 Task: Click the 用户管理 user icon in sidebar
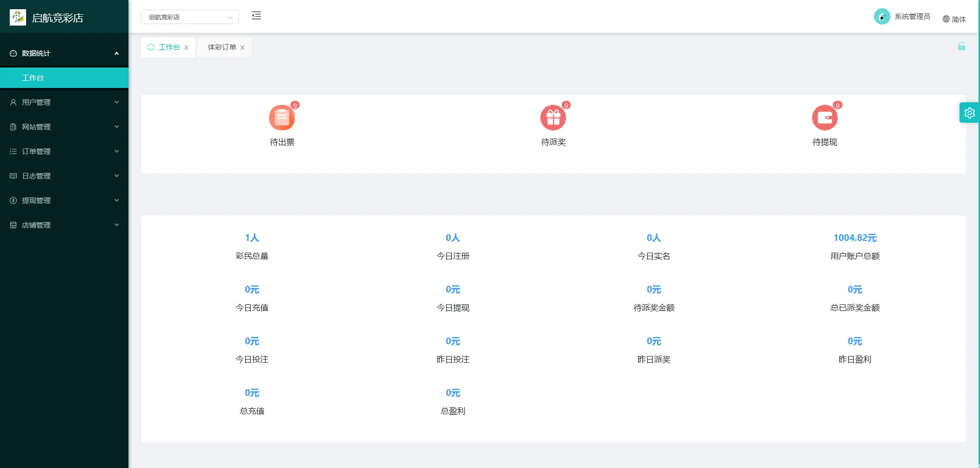13,102
